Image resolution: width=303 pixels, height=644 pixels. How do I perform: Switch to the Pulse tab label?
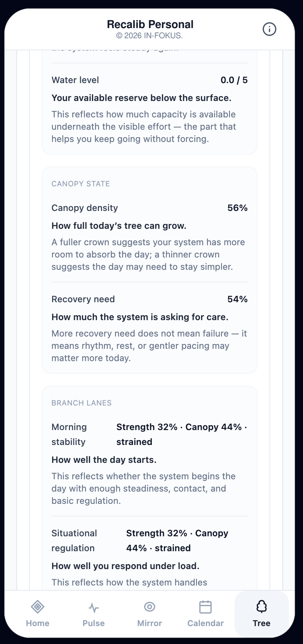94,623
